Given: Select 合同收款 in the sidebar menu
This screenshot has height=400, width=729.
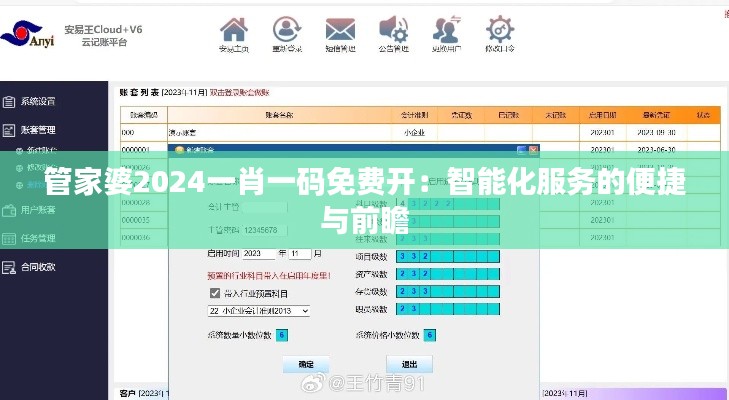Looking at the screenshot, I should tap(38, 267).
